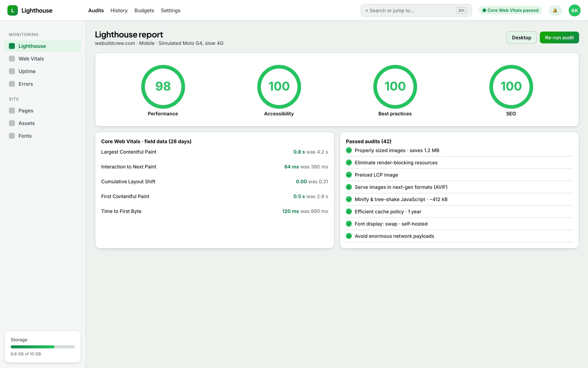Select the Best practices score gauge
Viewport: 588px width, 368px height.
(x=395, y=87)
